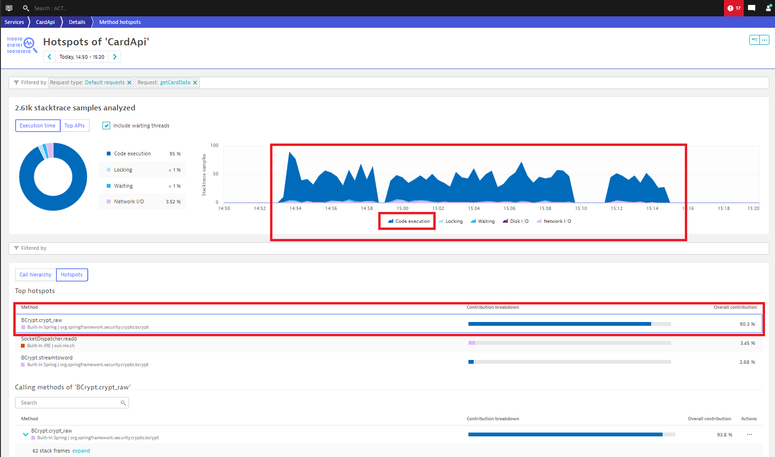Go to previous timeframe with left arrow
The width and height of the screenshot is (775, 457).
pos(50,57)
